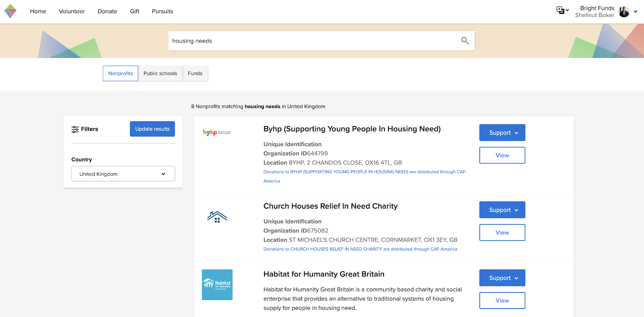Open Church Houses Relief In Need Charity title
The width and height of the screenshot is (644, 317).
pos(330,206)
